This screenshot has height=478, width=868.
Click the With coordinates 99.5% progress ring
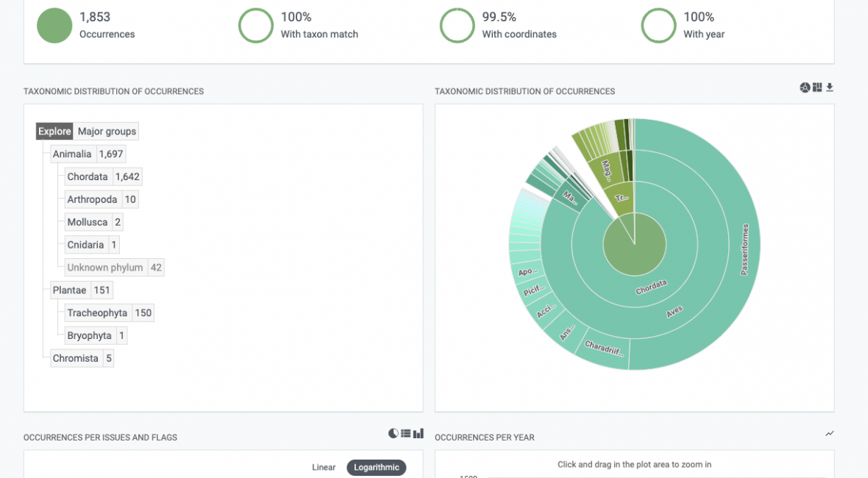(x=457, y=26)
